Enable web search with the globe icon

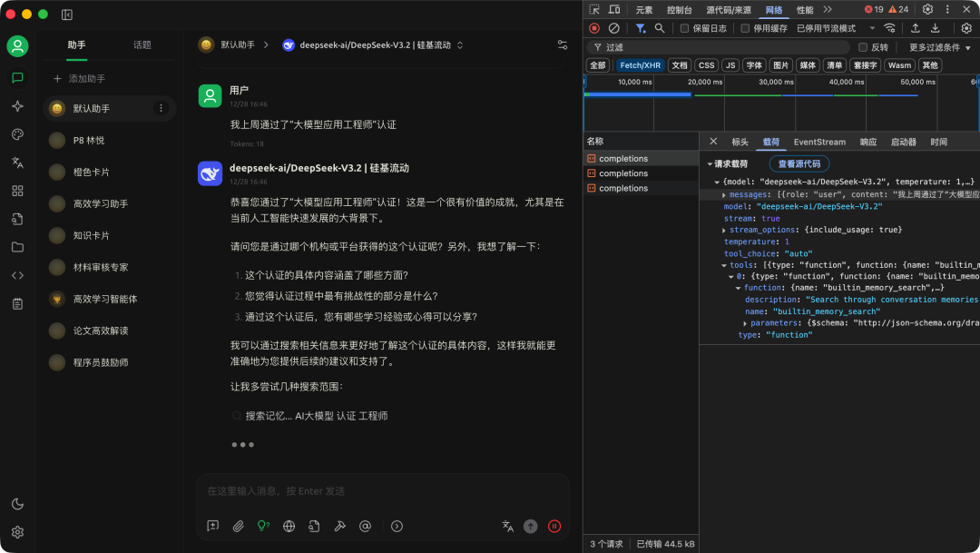(289, 526)
